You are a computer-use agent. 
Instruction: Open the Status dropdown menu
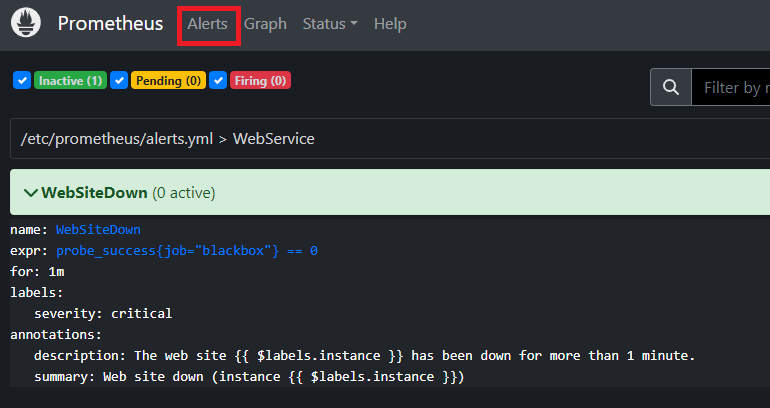(x=329, y=24)
